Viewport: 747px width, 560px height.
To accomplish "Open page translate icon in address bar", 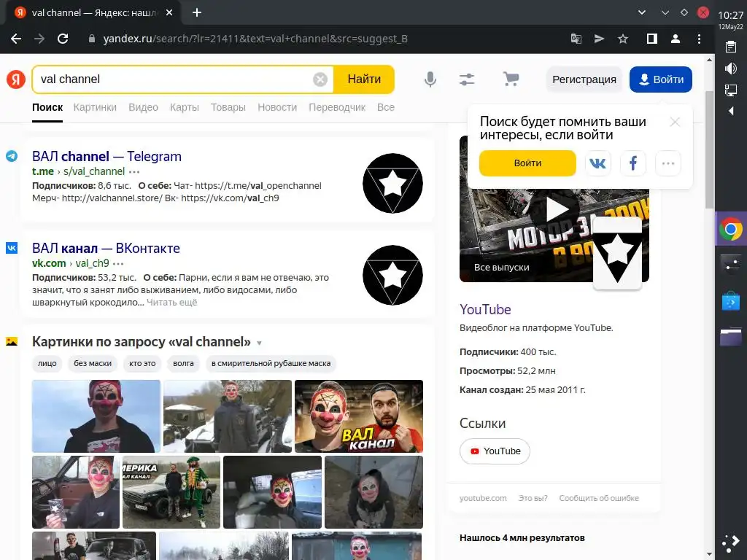I will point(576,39).
